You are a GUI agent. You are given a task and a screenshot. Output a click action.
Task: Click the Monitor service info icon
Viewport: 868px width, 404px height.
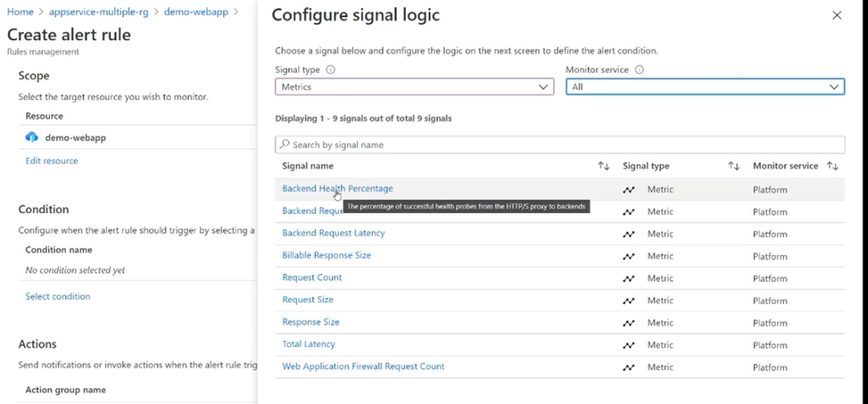coord(640,70)
